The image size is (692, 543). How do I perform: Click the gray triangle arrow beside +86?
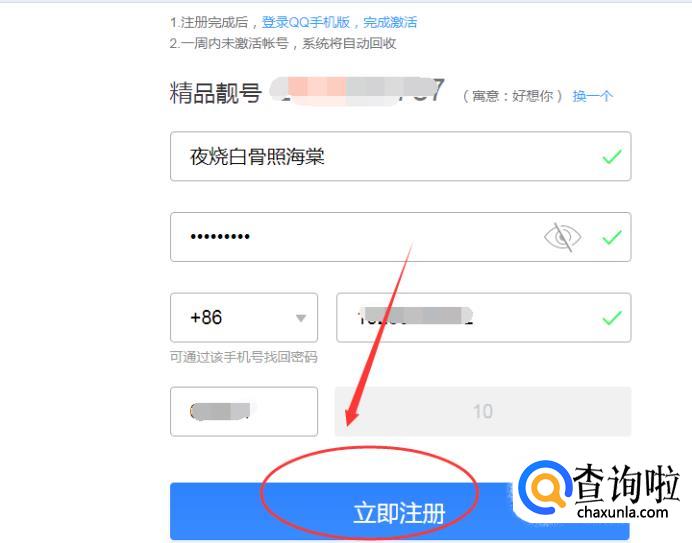click(301, 318)
